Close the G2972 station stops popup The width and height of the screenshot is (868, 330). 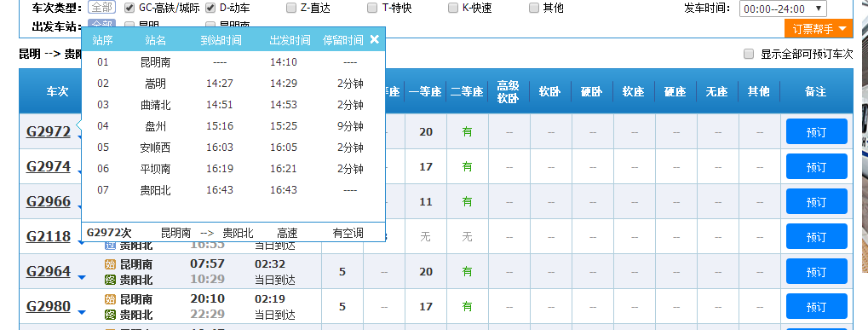click(x=374, y=39)
